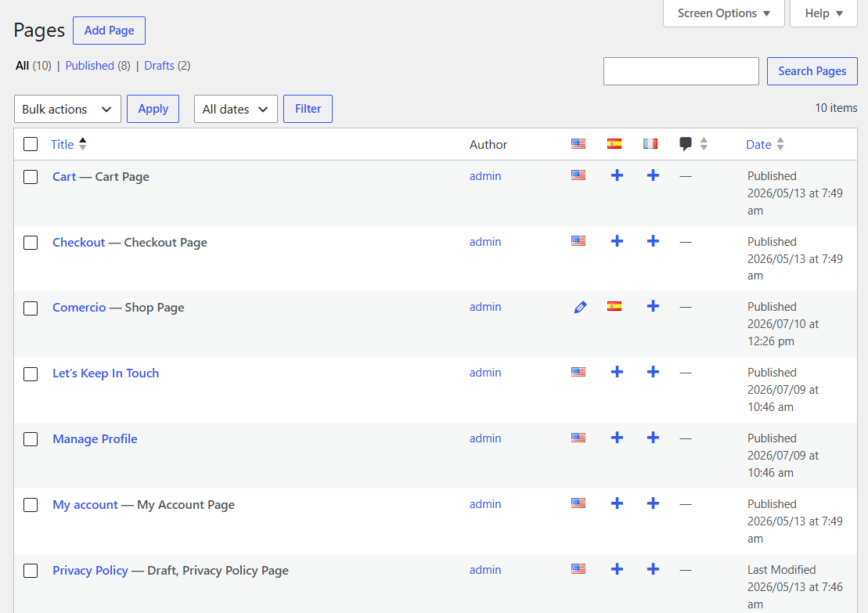Open the Comercio page title link
Screen dimensions: 868x613
click(x=79, y=308)
